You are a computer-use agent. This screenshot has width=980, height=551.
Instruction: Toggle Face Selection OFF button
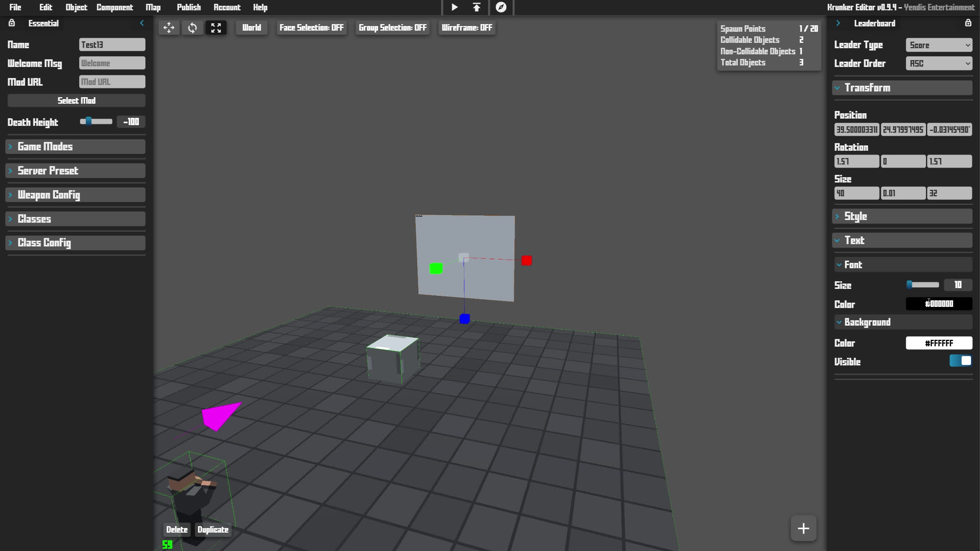click(312, 28)
